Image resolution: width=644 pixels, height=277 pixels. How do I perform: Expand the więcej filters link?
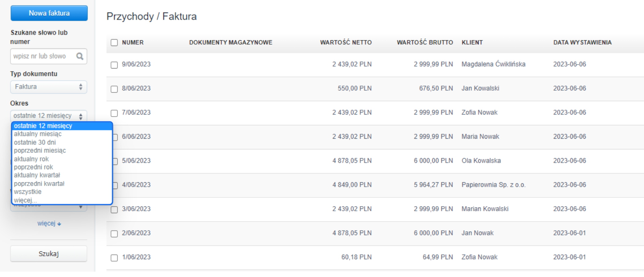click(x=49, y=224)
